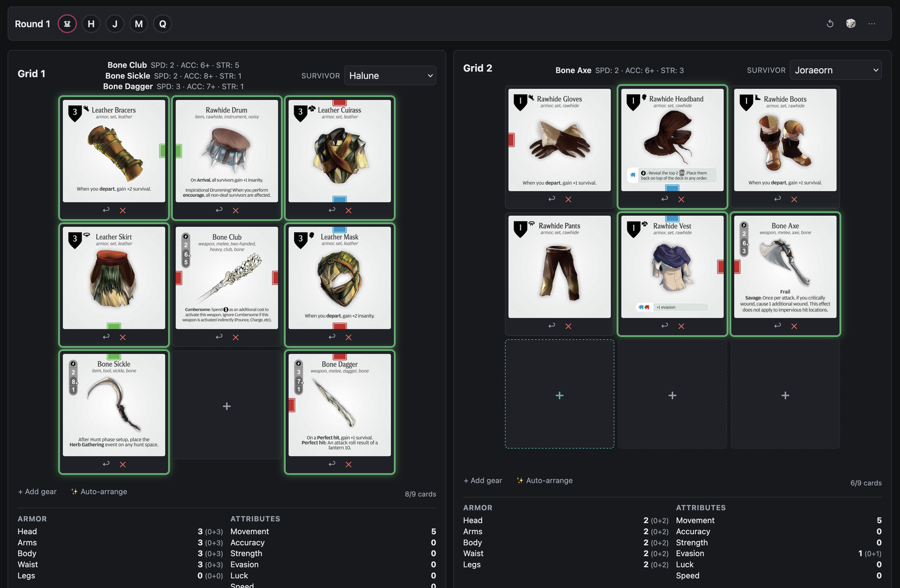
Task: Select the Bone Club card image
Action: pos(227,278)
